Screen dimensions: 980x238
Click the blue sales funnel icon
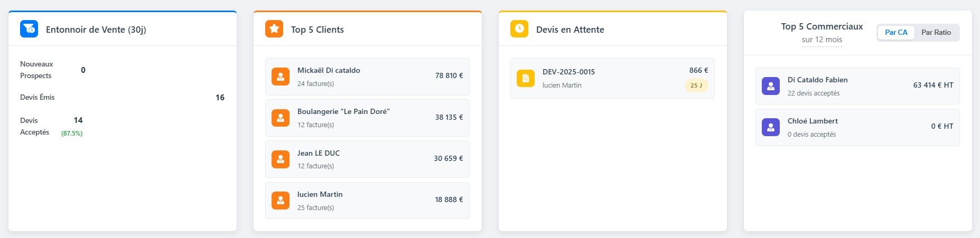[29, 29]
